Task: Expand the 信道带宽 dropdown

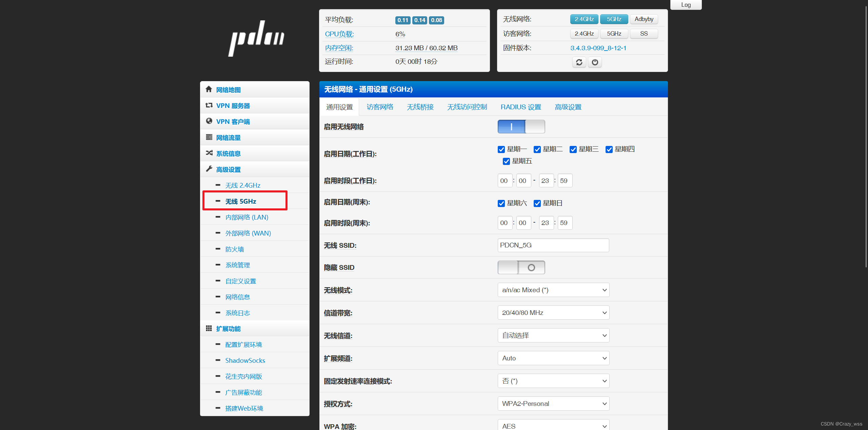Action: click(x=553, y=313)
